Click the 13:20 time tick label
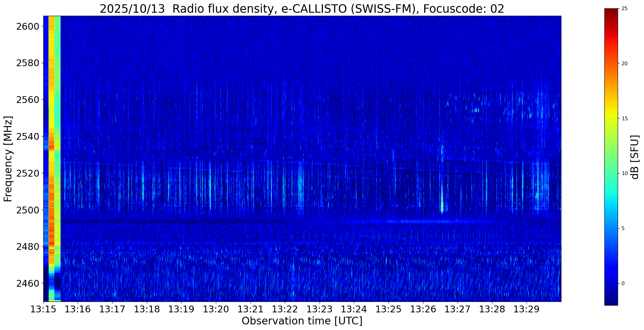This screenshot has width=644, height=330. [x=216, y=309]
